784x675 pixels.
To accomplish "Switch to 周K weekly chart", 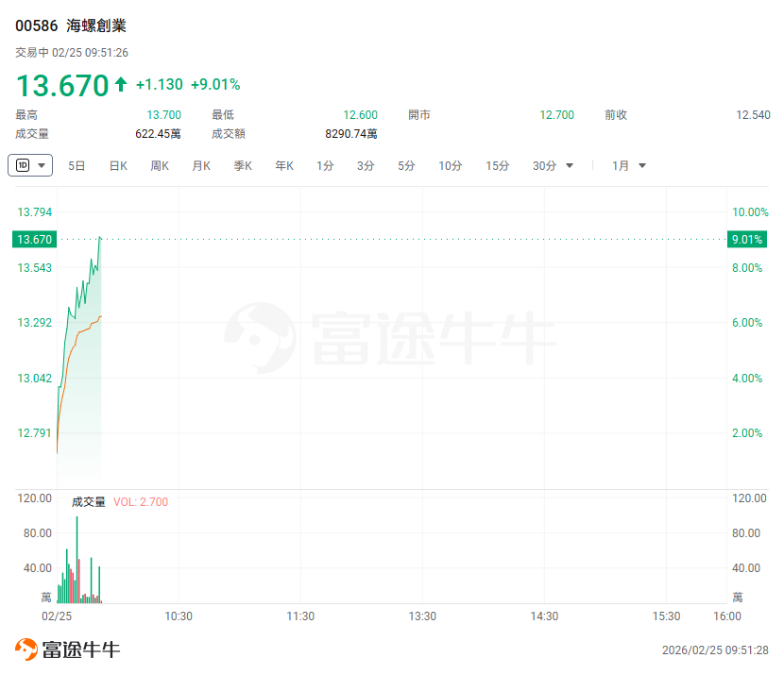I will (160, 166).
